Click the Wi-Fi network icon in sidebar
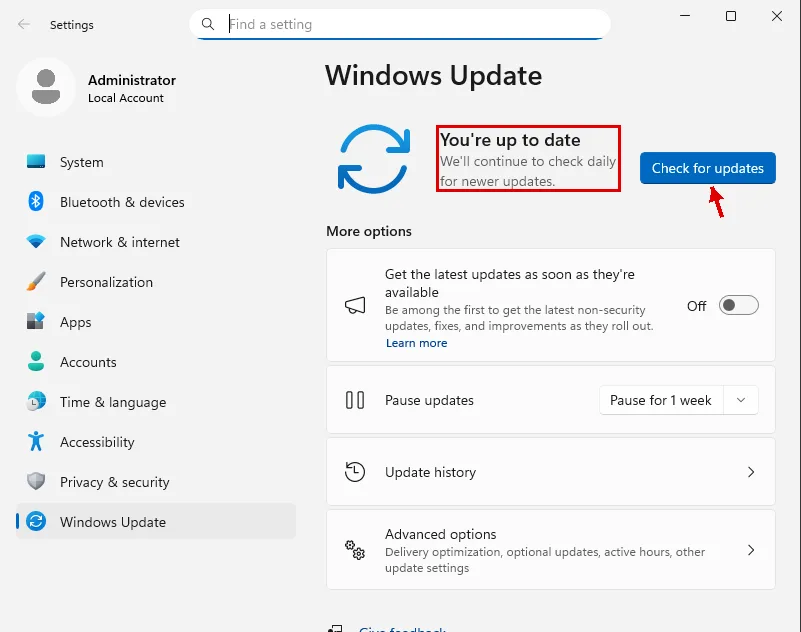 tap(36, 241)
